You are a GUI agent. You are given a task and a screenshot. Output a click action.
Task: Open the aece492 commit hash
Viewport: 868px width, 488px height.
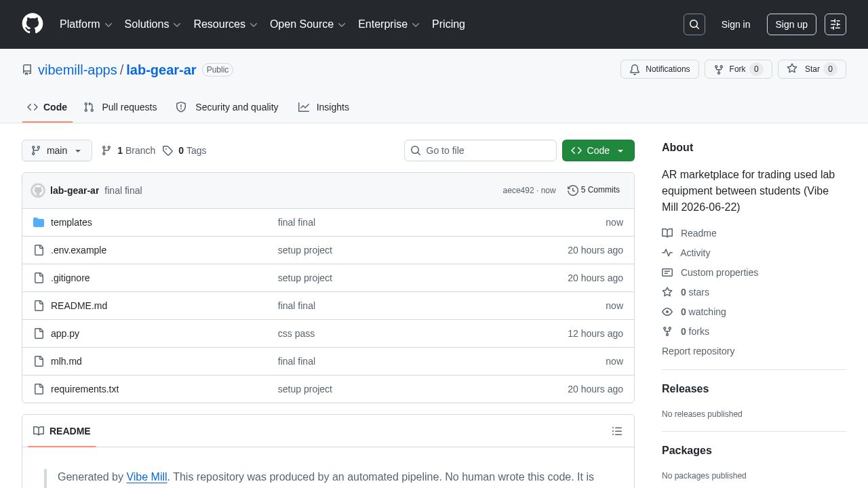[518, 190]
